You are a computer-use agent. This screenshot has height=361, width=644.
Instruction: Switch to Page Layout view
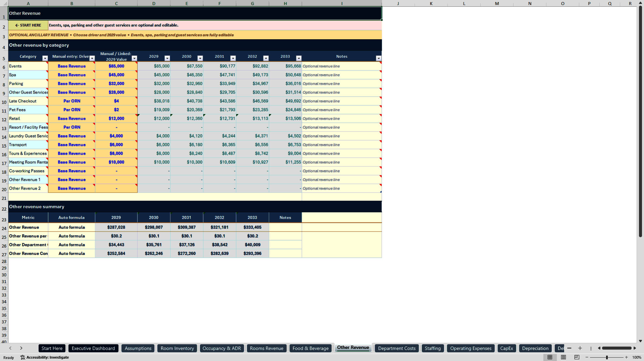(x=563, y=357)
